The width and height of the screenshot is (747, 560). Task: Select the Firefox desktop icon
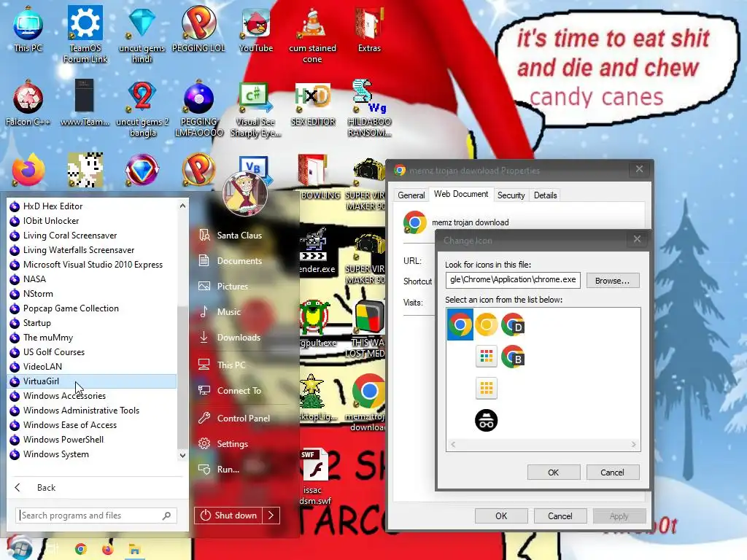pos(28,170)
